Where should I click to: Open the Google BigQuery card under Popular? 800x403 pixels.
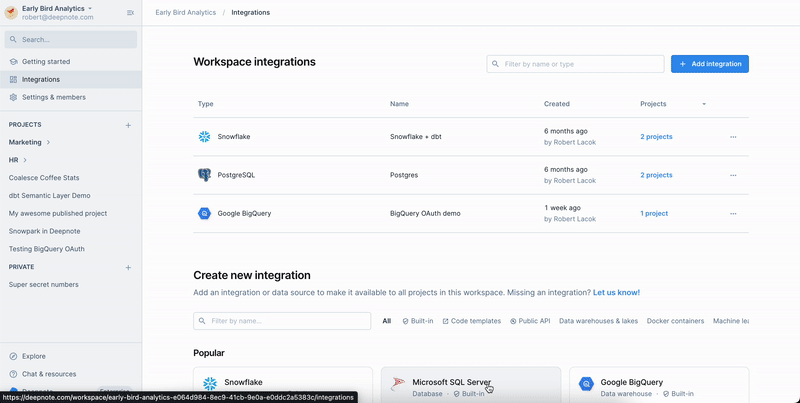click(x=659, y=385)
